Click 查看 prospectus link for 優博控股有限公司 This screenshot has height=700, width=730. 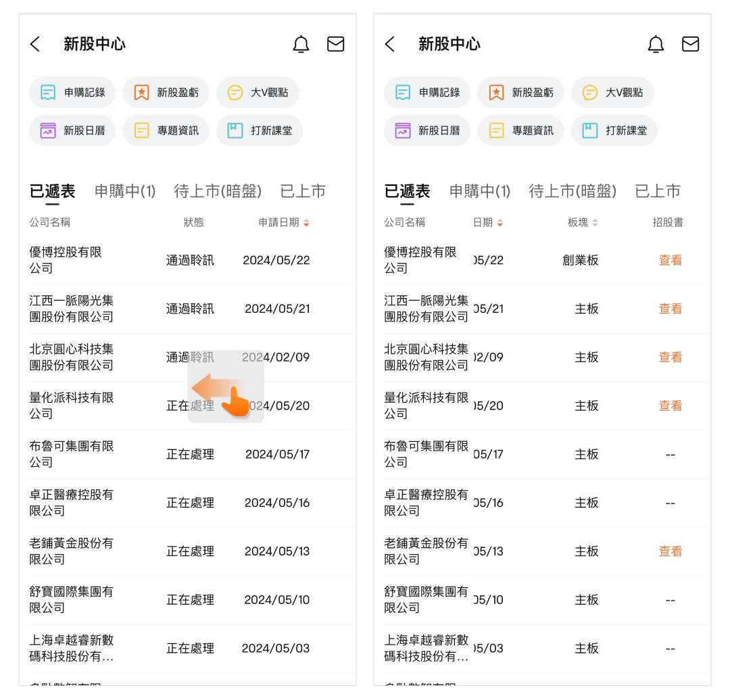tap(670, 260)
